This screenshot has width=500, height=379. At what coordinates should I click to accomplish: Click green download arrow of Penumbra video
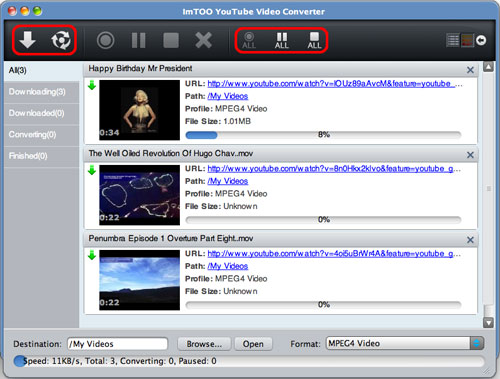[92, 255]
